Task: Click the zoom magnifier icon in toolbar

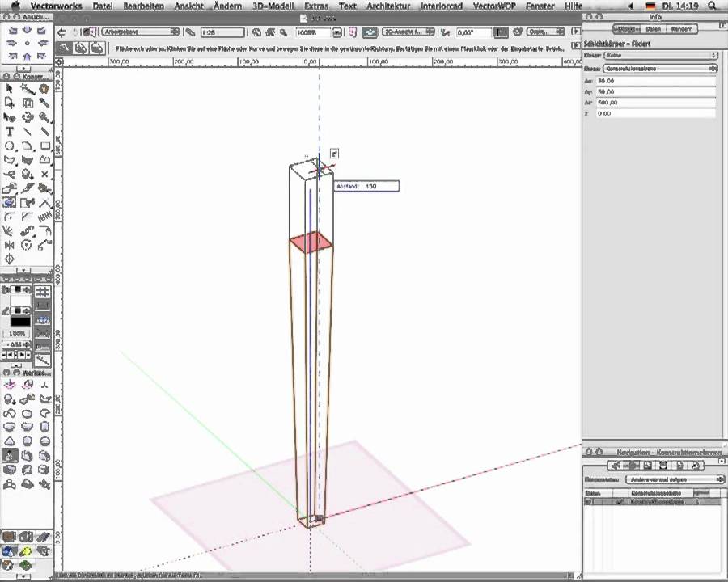Action: [x=284, y=32]
